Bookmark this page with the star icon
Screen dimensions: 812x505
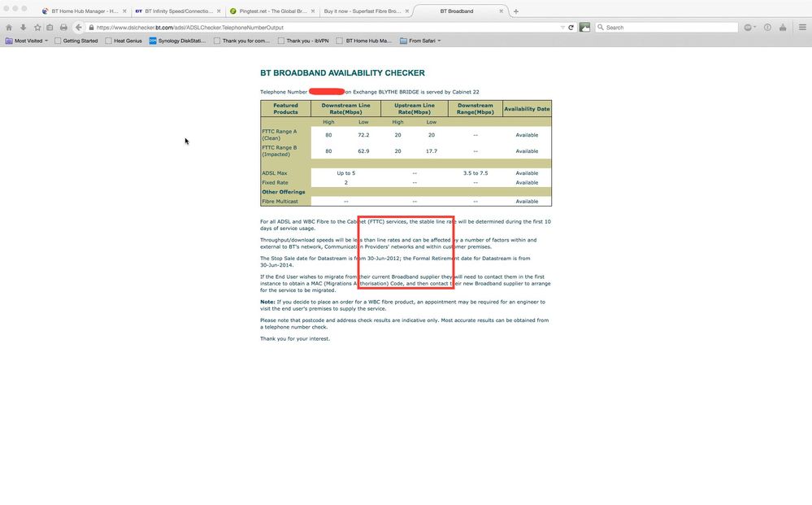point(37,28)
